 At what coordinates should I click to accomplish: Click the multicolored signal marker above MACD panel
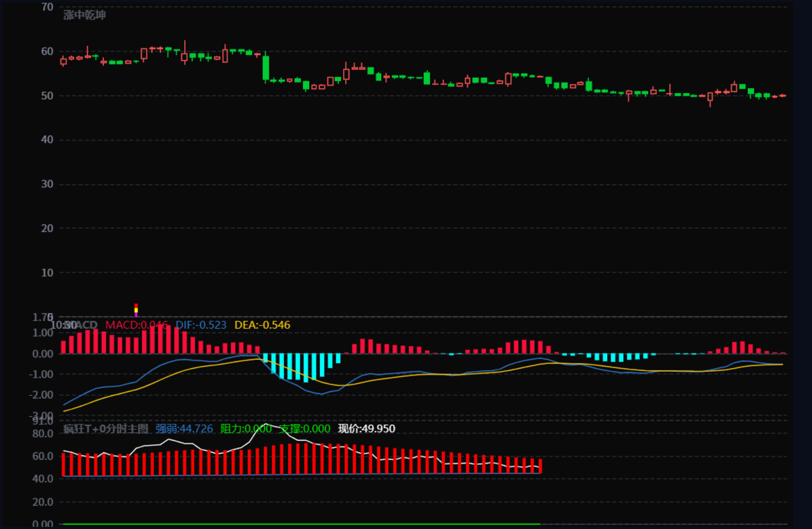tap(136, 310)
